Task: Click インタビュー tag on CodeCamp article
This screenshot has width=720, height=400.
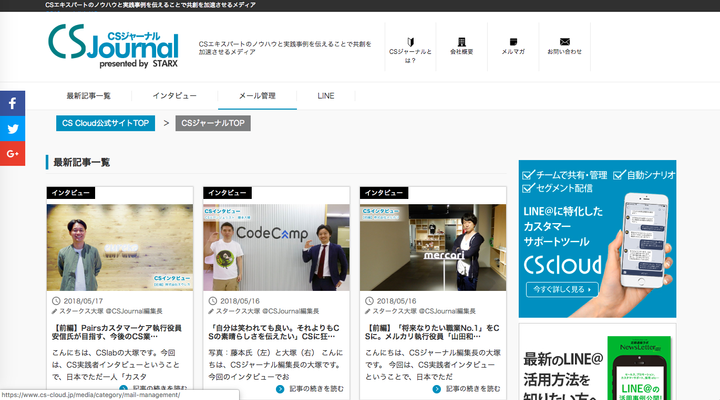Action: coord(227,193)
